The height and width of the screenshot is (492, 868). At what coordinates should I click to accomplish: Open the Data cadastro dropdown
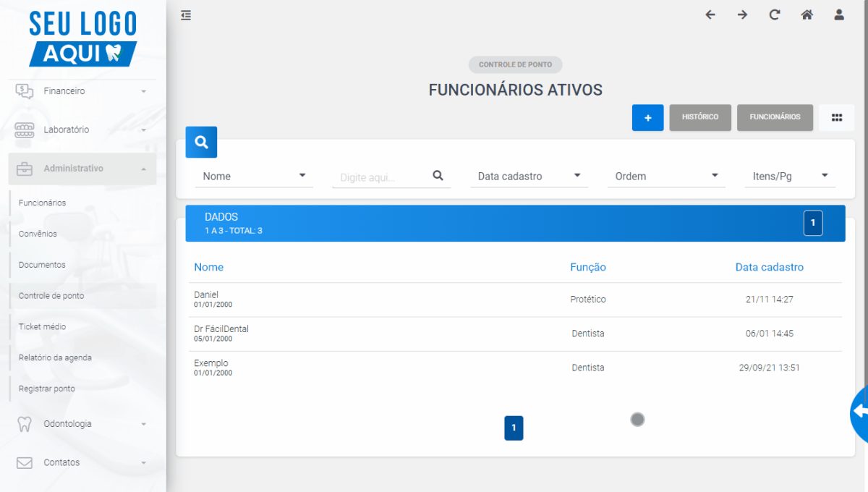[529, 176]
